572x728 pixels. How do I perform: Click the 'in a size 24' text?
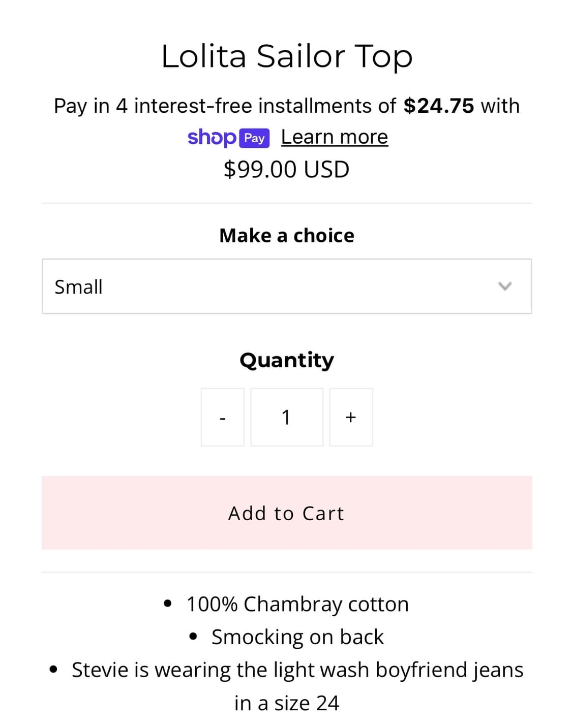click(x=286, y=703)
